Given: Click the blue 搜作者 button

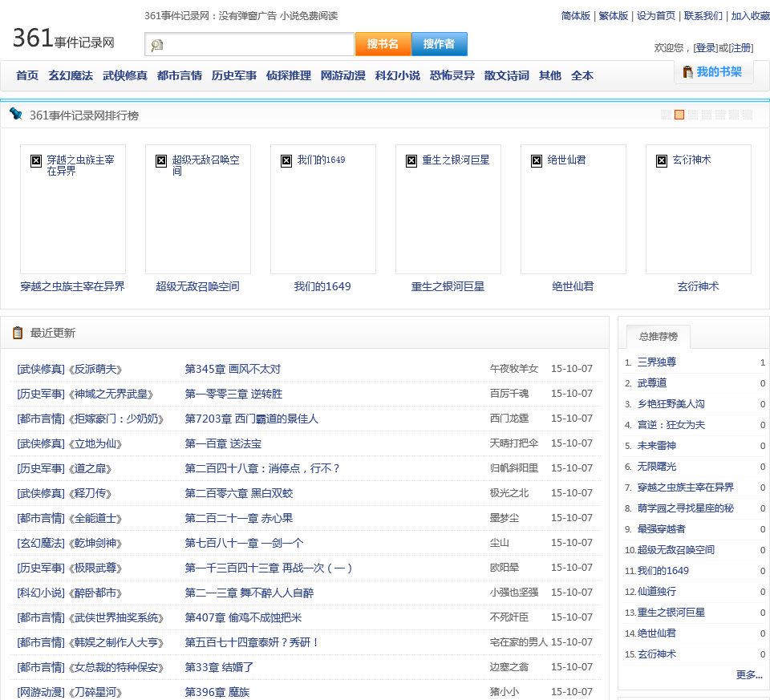Looking at the screenshot, I should pyautogui.click(x=439, y=44).
